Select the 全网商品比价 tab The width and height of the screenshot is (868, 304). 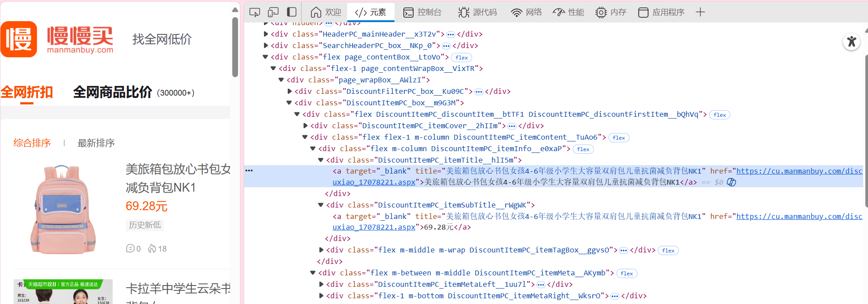[x=112, y=92]
